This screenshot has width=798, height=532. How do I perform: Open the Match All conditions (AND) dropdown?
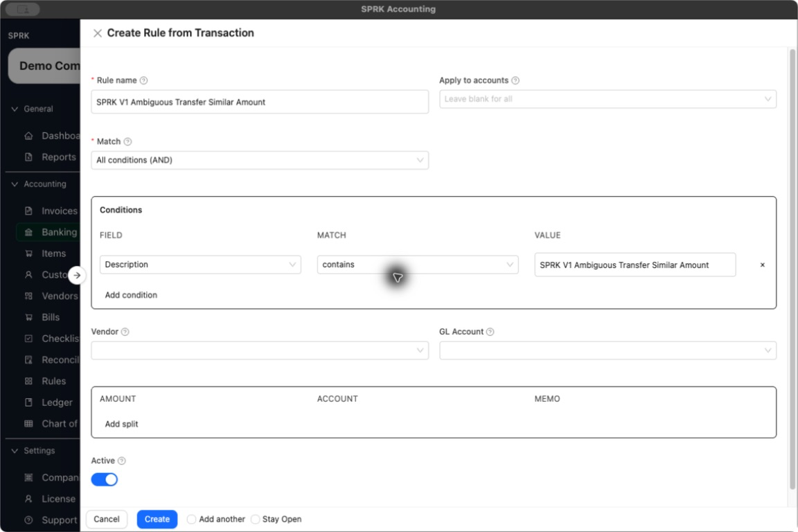click(x=260, y=161)
